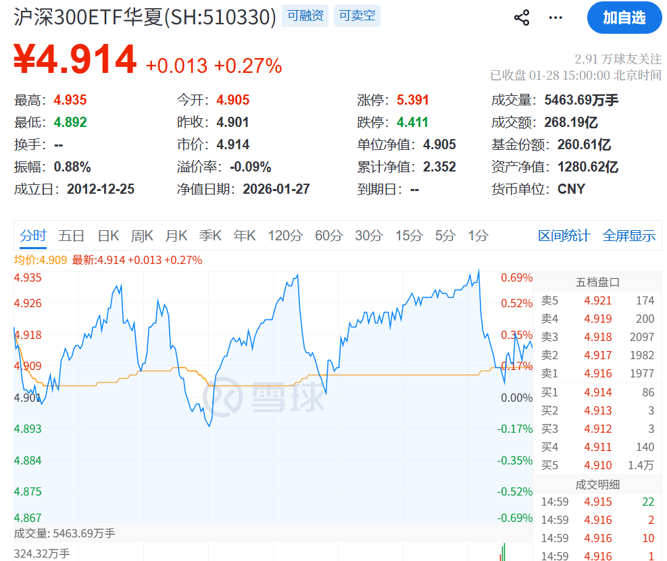Choose the 120分 interval tab

pyautogui.click(x=284, y=236)
